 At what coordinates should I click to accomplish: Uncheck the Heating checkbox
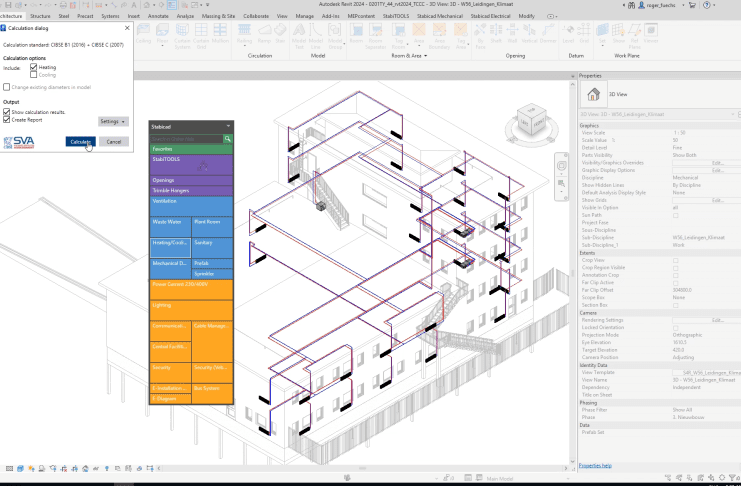[33, 67]
